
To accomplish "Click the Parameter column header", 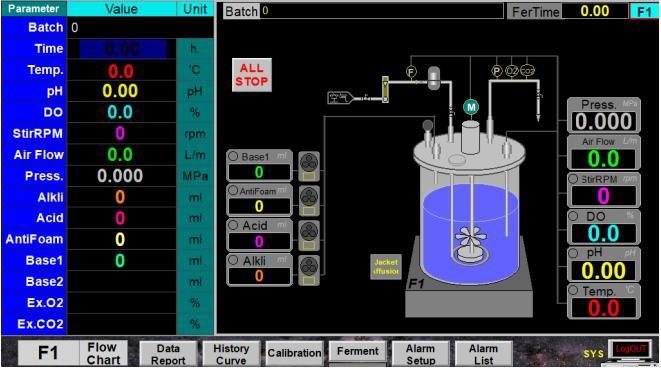I will [x=34, y=9].
